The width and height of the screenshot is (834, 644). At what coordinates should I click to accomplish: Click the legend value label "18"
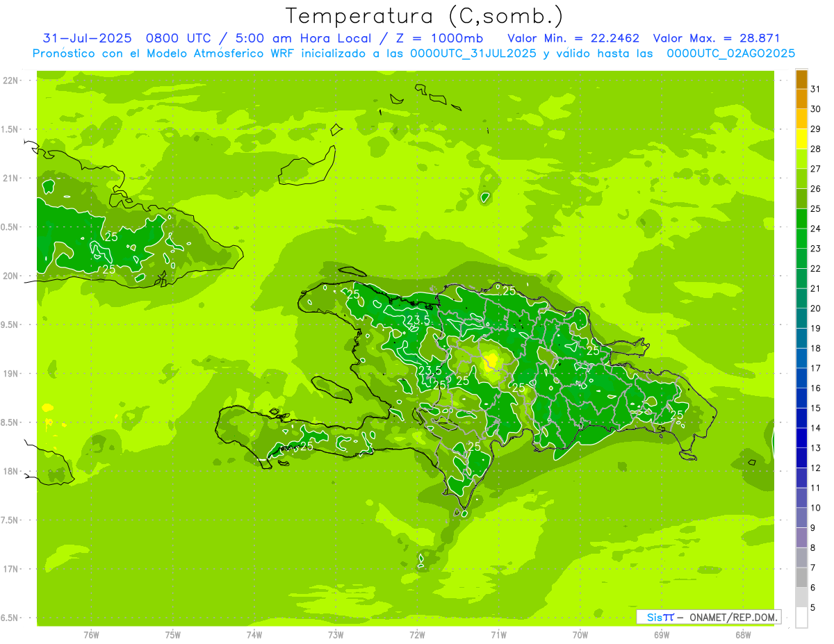815,348
